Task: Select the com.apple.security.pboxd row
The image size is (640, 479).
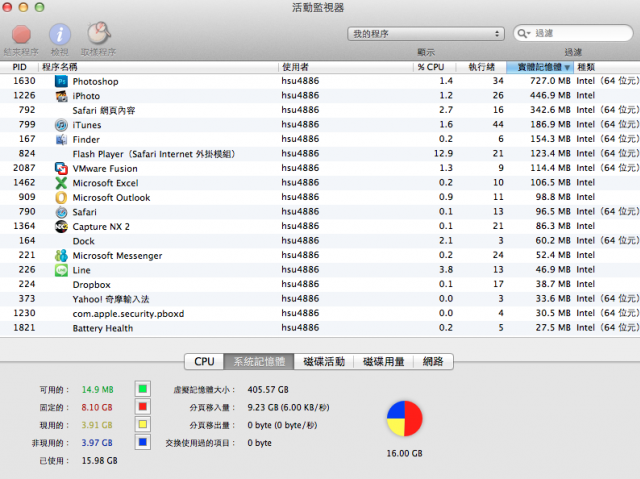Action: coord(320,314)
